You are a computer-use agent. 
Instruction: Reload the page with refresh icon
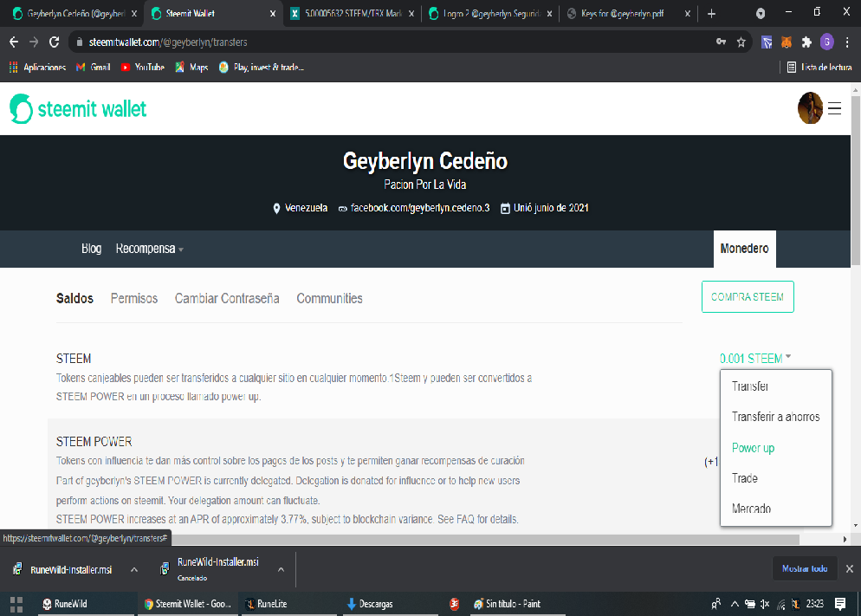[x=54, y=42]
